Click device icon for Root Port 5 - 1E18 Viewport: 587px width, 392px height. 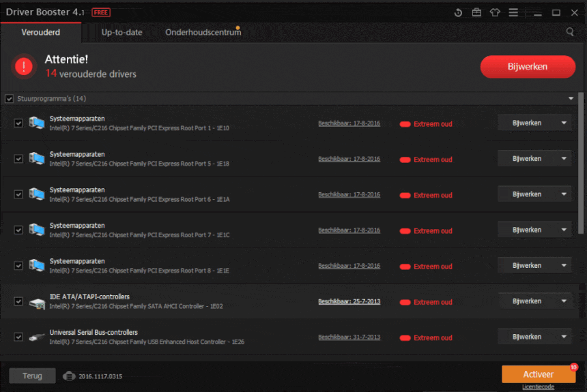pyautogui.click(x=37, y=159)
